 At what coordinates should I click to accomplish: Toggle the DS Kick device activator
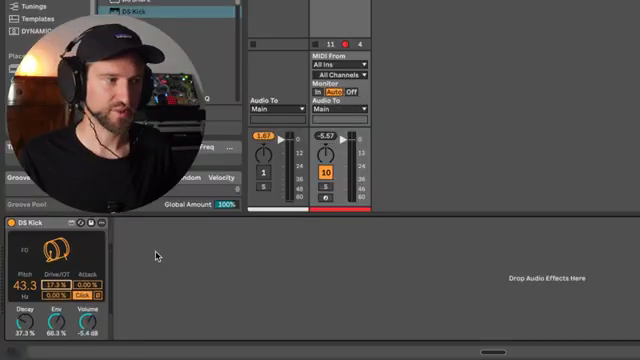[x=11, y=223]
